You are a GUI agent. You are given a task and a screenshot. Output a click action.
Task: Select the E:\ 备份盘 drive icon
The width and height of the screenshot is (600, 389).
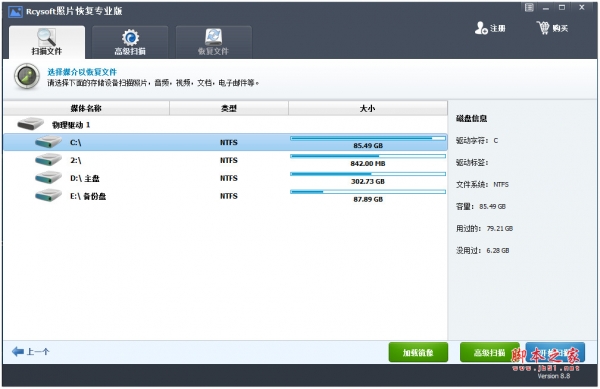[x=48, y=196]
